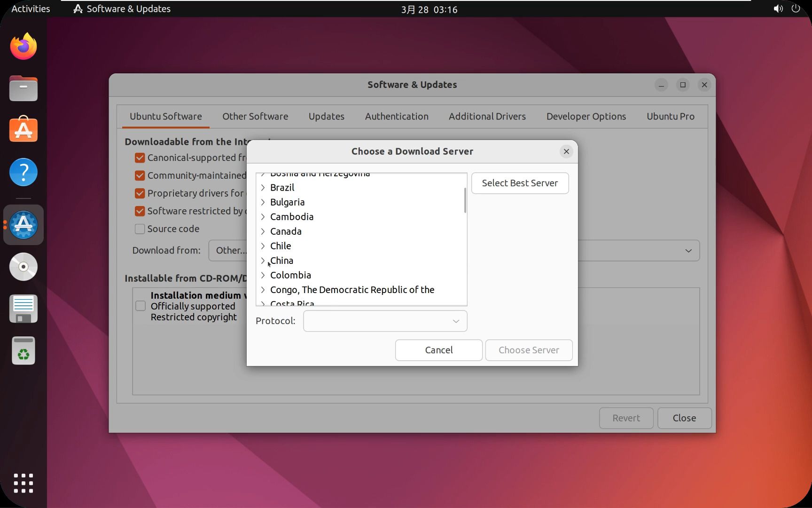Switch to Other Software tab
Image resolution: width=812 pixels, height=508 pixels.
coord(255,116)
